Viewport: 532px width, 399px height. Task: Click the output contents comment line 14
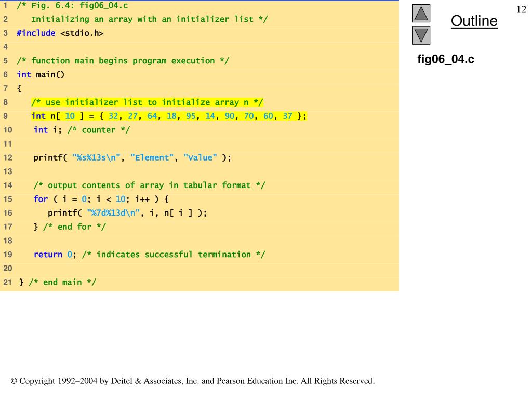point(149,185)
